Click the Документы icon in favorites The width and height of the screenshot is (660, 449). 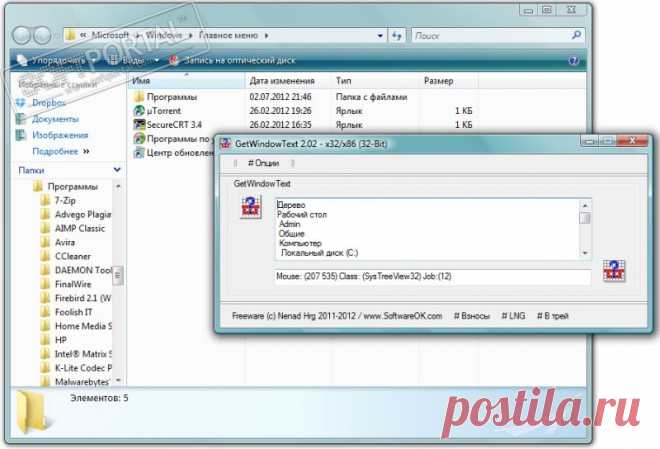point(21,119)
